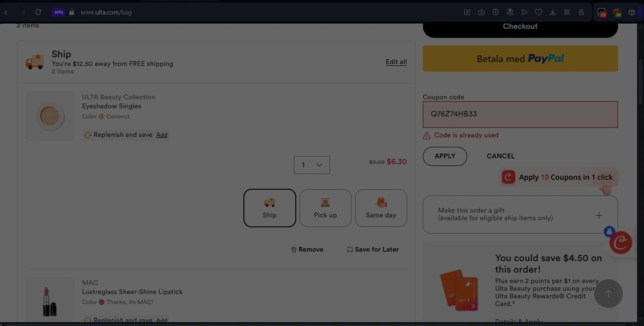This screenshot has width=644, height=326.
Task: Pay with the PayPal button
Action: [x=520, y=58]
